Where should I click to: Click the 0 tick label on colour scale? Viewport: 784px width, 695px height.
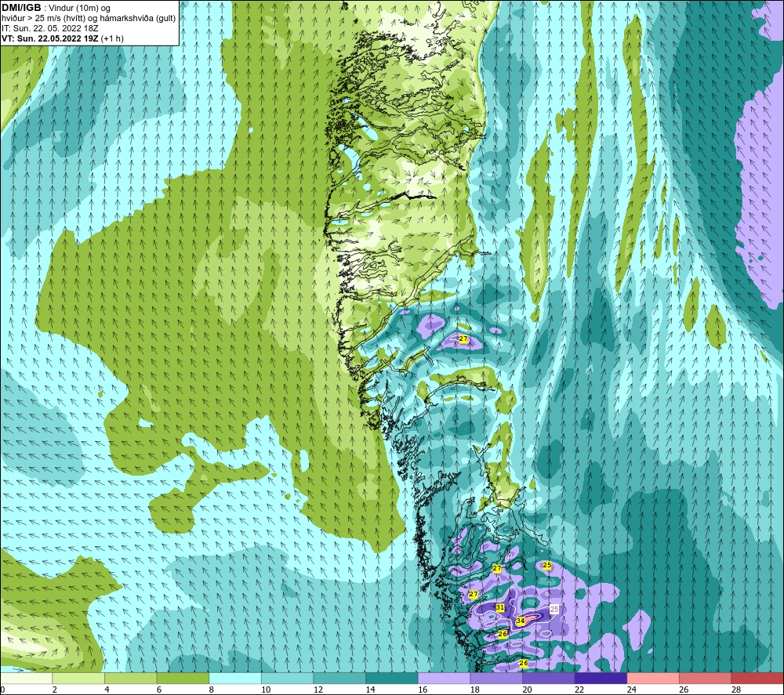click(2, 690)
